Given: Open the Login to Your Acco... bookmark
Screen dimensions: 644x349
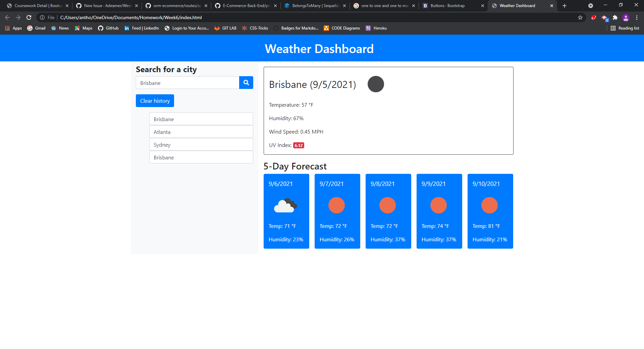Looking at the screenshot, I should click(x=186, y=28).
